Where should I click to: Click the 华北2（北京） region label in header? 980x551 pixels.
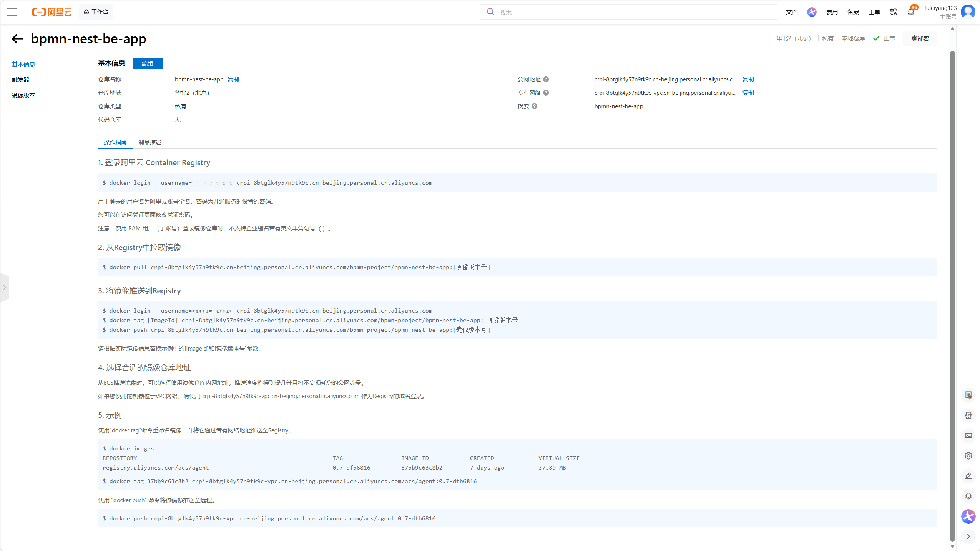click(x=794, y=38)
